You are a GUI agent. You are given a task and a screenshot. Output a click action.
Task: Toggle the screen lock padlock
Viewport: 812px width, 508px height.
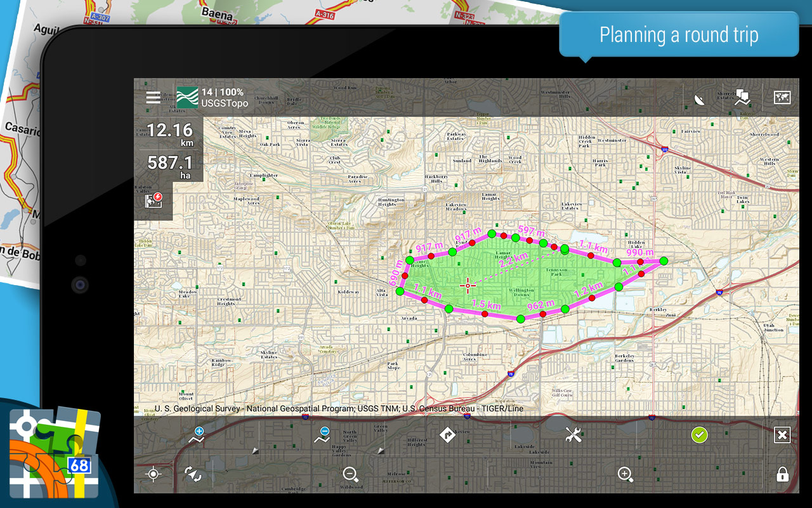(782, 474)
